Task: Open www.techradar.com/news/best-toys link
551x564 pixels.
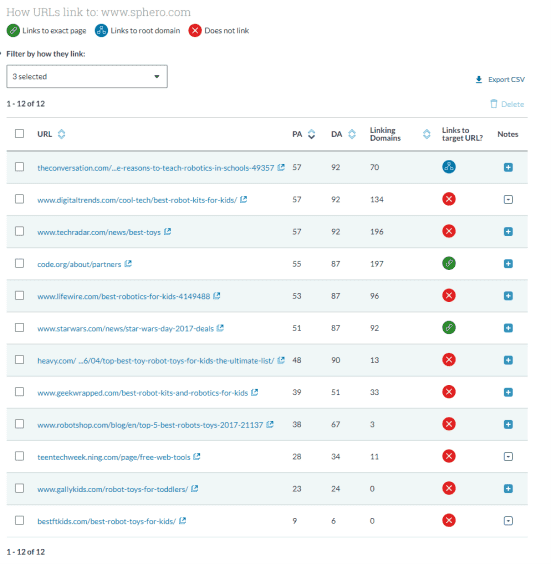Action: 99,232
